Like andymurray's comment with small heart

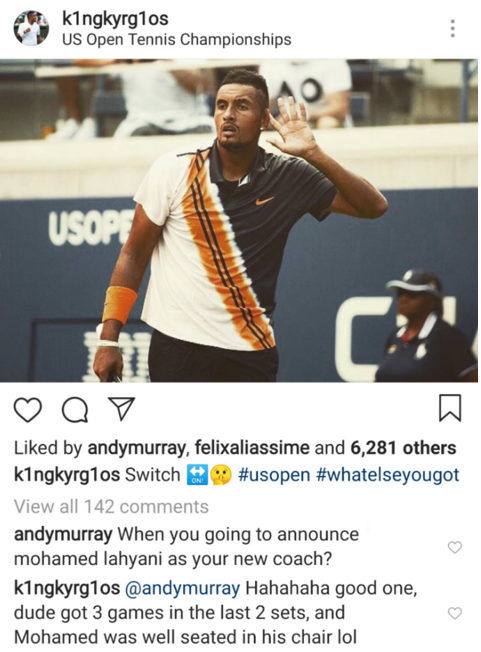click(x=455, y=547)
